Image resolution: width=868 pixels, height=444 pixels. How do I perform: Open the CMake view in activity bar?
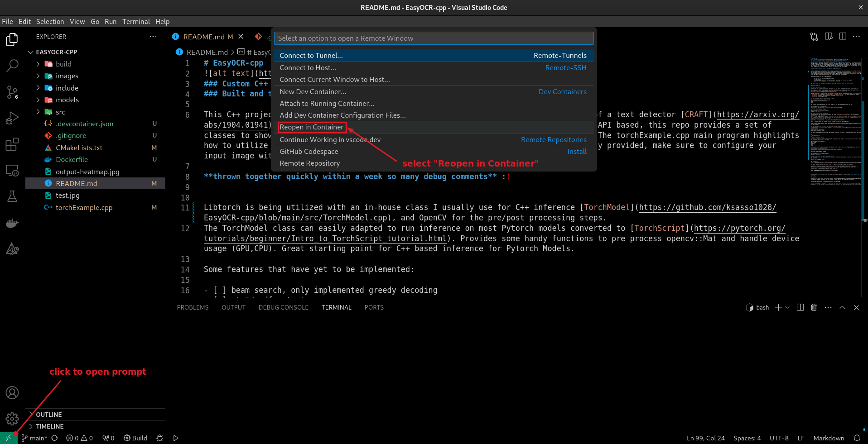coord(12,248)
